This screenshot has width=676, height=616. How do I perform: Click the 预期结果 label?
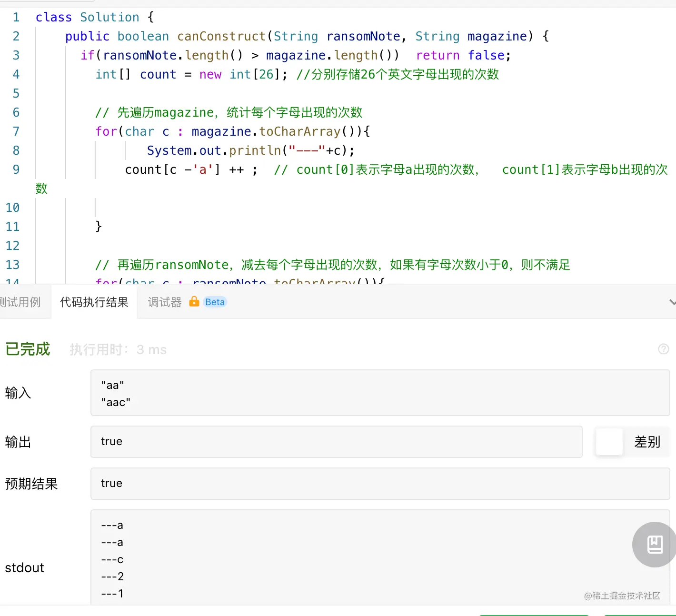(31, 484)
